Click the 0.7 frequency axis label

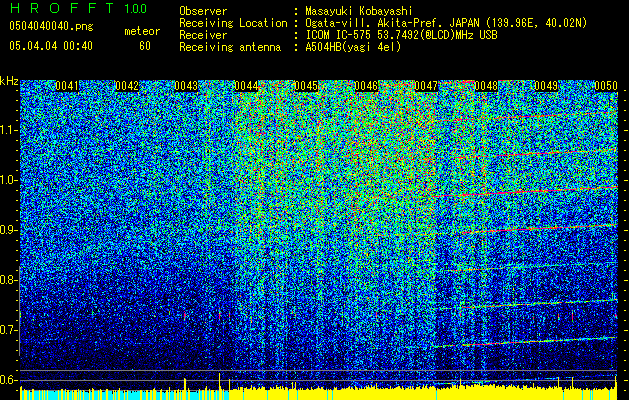click(9, 330)
